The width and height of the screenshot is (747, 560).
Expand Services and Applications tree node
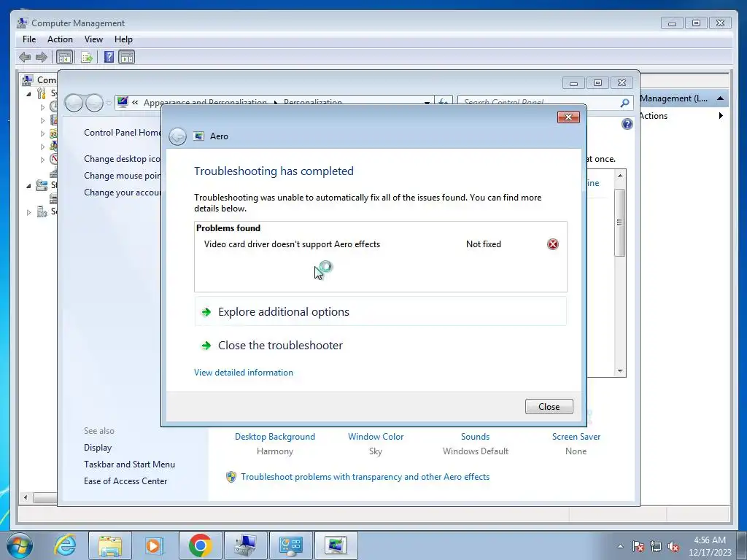(x=28, y=212)
